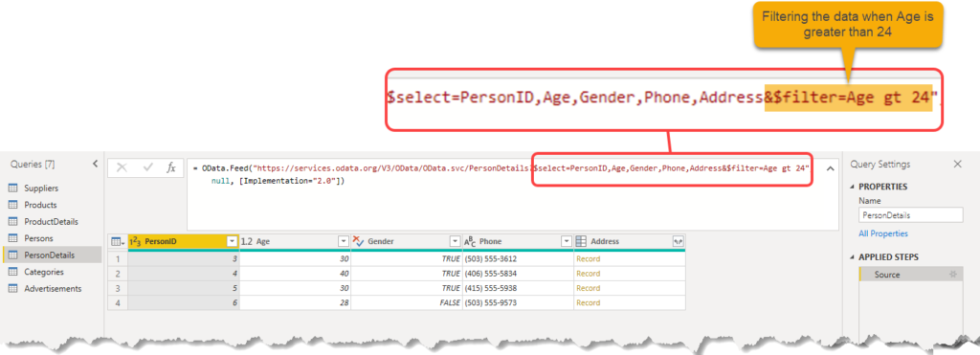Click phone cell (503) 555-3612
The width and height of the screenshot is (980, 355).
(518, 258)
